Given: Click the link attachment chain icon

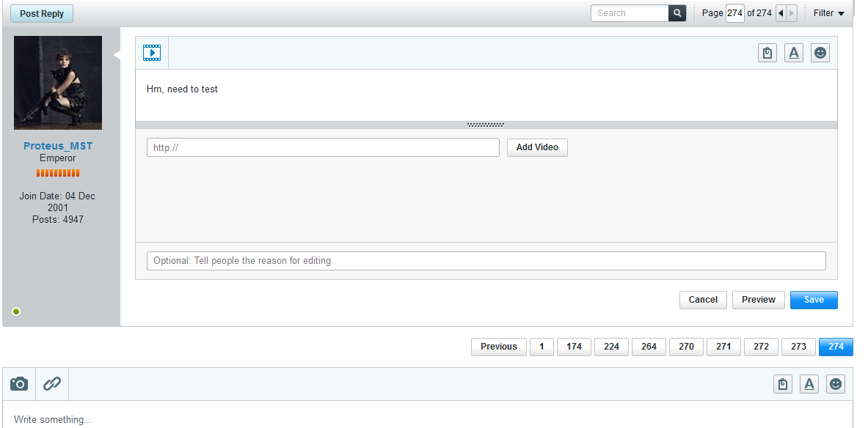Looking at the screenshot, I should (51, 383).
